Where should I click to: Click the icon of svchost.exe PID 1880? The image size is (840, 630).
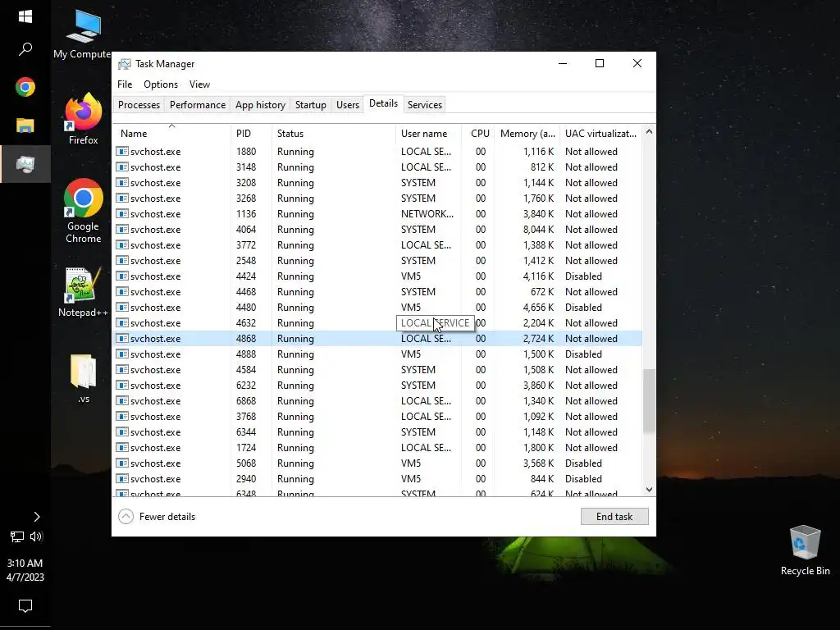(x=122, y=152)
